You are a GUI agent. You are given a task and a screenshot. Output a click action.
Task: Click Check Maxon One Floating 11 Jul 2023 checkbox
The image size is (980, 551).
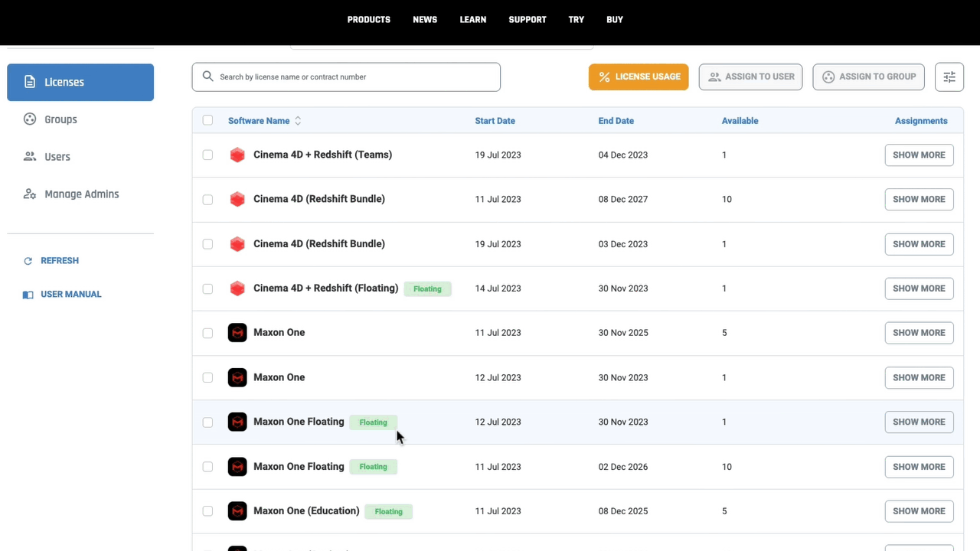[x=207, y=467]
